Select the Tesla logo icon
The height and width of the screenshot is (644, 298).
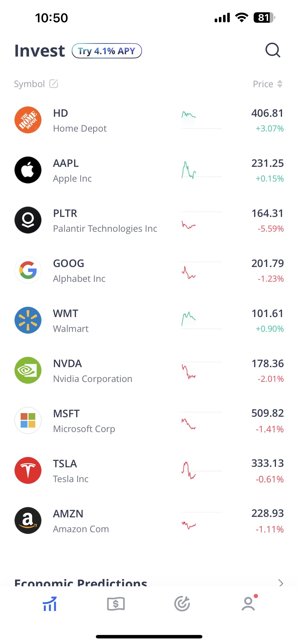pos(28,471)
